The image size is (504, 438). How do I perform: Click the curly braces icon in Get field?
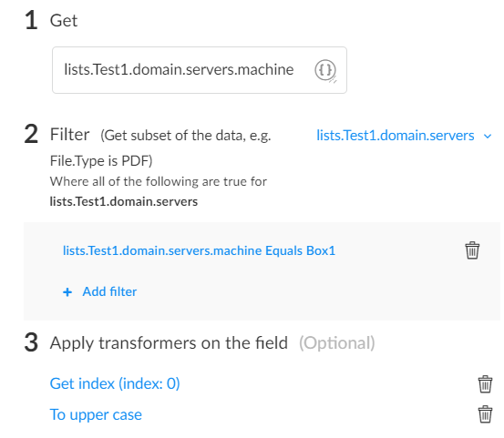(325, 70)
